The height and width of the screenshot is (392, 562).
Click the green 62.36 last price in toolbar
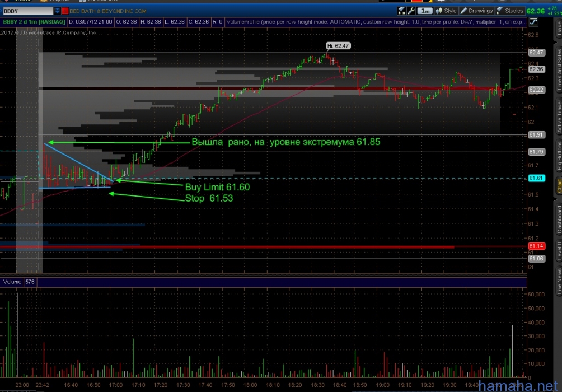[x=536, y=11]
